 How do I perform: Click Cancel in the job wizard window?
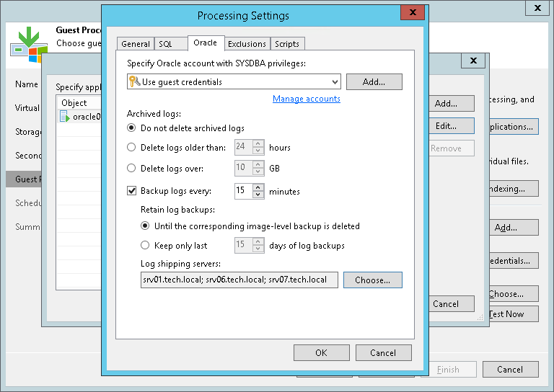510,369
